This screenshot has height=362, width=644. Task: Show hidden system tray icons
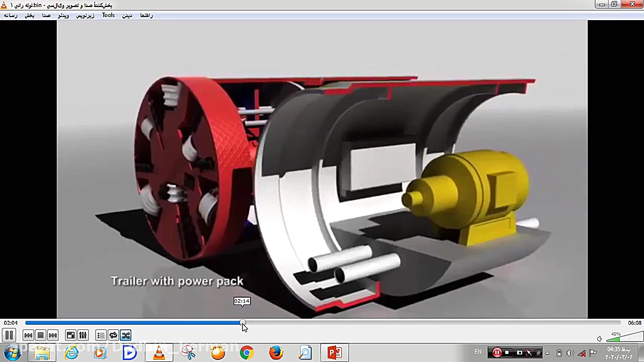point(548,353)
